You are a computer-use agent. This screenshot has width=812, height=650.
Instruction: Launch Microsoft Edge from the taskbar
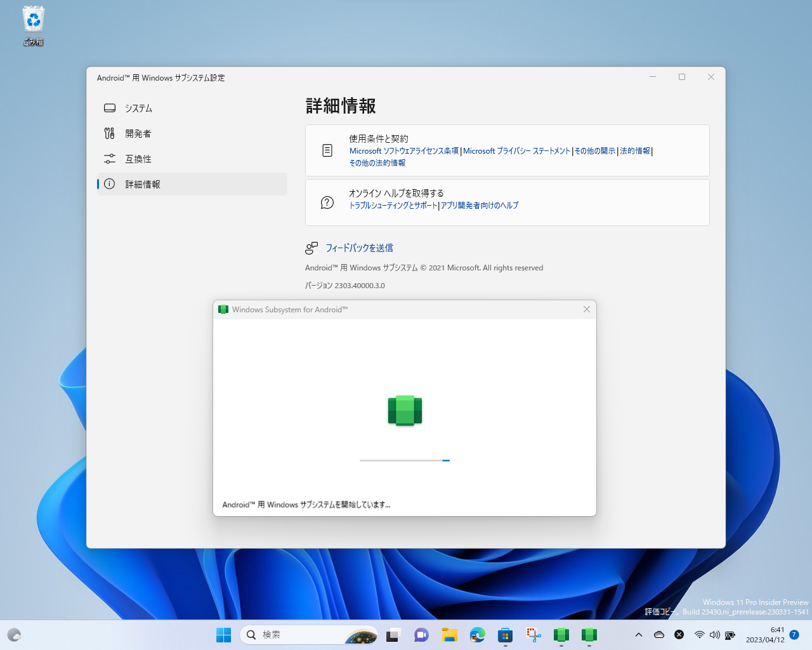click(x=477, y=634)
